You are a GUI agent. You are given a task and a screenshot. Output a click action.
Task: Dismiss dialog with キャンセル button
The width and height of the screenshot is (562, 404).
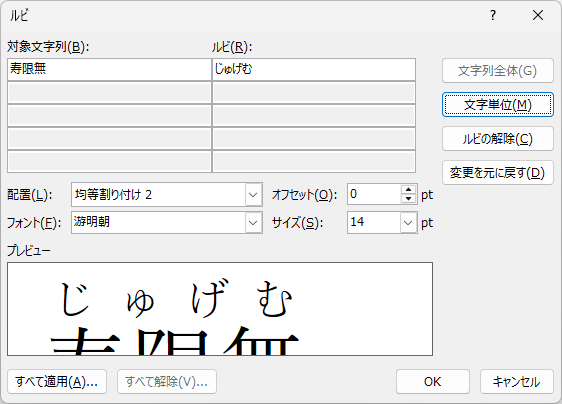point(516,382)
